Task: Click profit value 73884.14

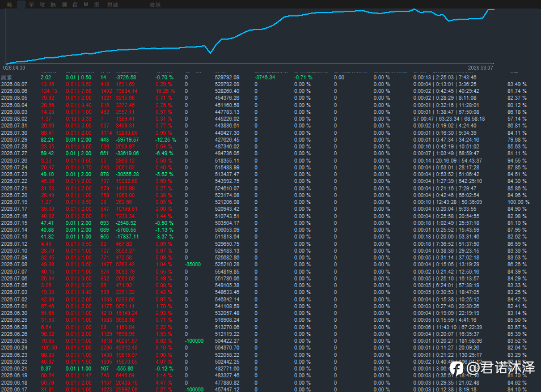Action: tap(126, 91)
